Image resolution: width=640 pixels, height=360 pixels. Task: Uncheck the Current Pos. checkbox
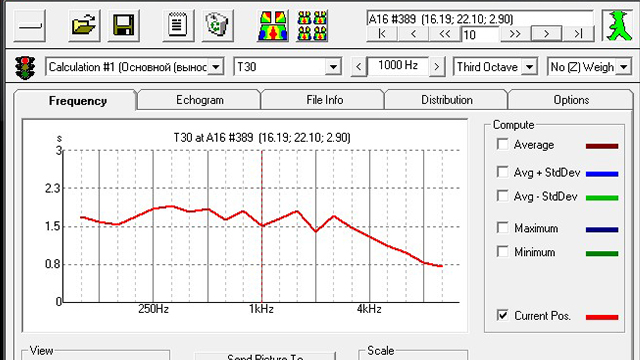point(502,315)
